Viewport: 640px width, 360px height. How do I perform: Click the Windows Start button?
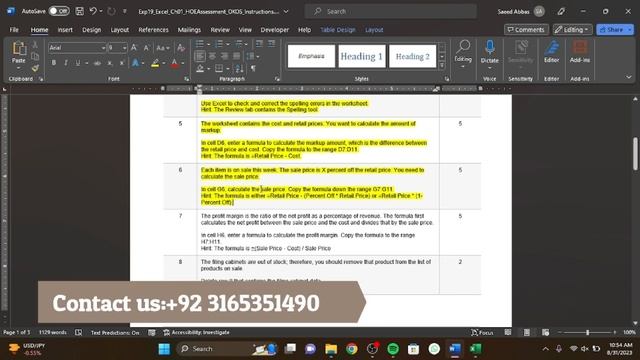tap(164, 349)
